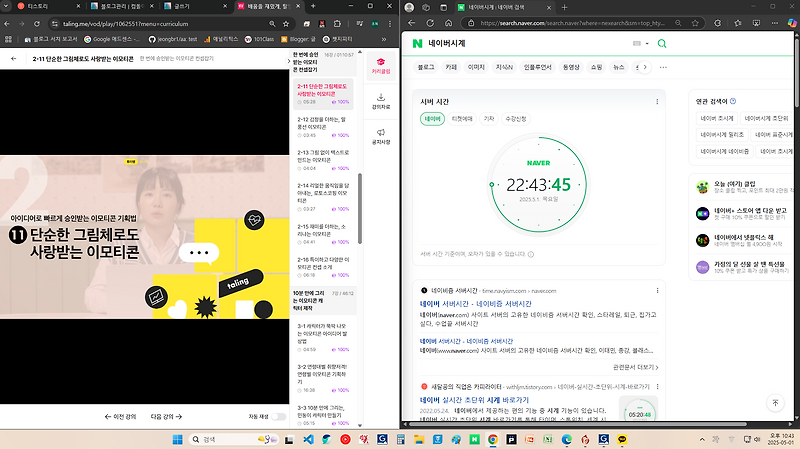The width and height of the screenshot is (800, 449).
Task: Open the 공지사항 megaphone sidebar icon
Action: click(381, 136)
